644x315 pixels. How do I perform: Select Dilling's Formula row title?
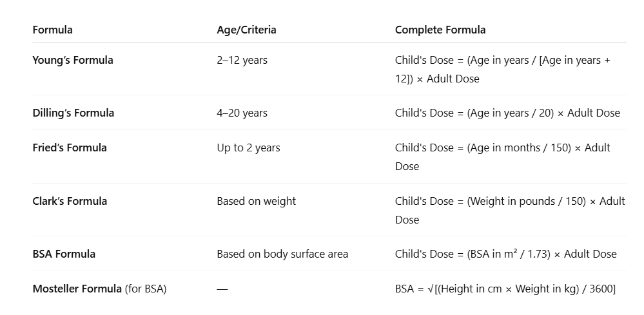73,113
